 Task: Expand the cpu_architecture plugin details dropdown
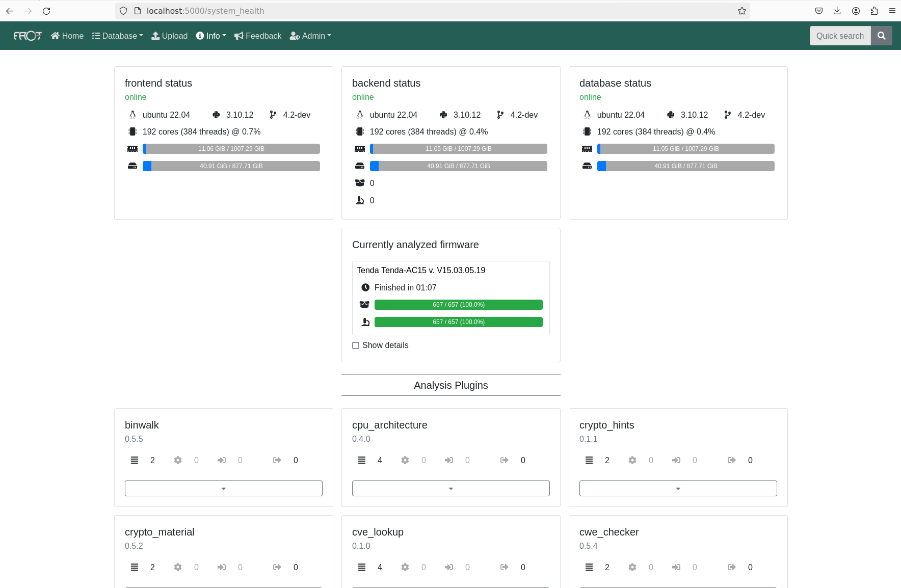tap(450, 488)
